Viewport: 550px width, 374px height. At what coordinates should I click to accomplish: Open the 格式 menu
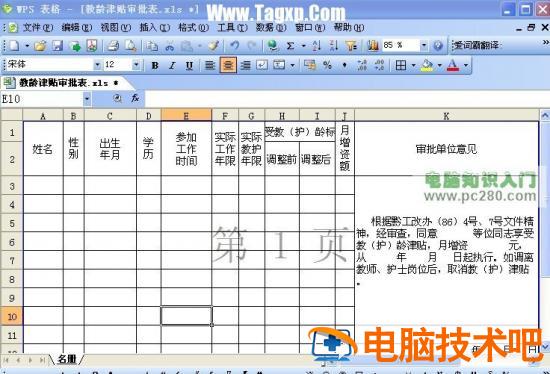tap(193, 27)
